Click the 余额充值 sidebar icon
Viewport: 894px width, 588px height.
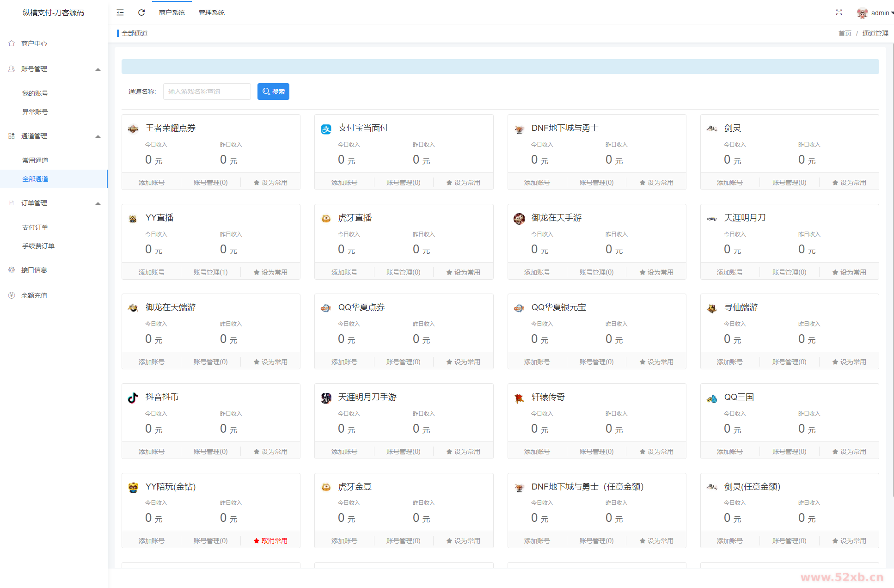[12, 295]
